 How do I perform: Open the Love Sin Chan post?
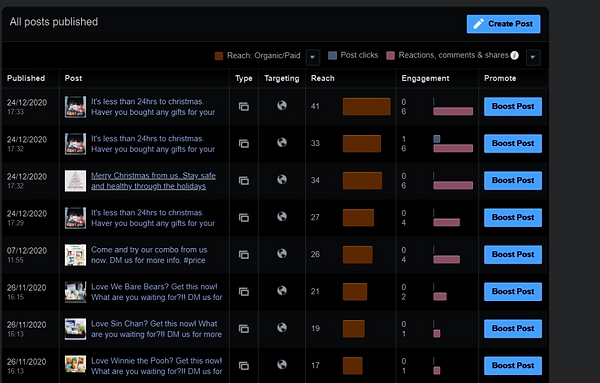(156, 329)
